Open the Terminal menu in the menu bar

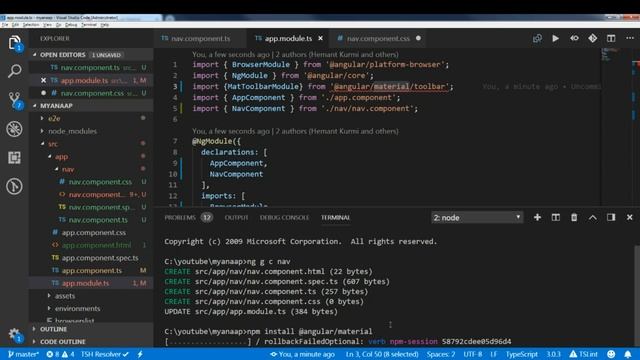point(89,25)
